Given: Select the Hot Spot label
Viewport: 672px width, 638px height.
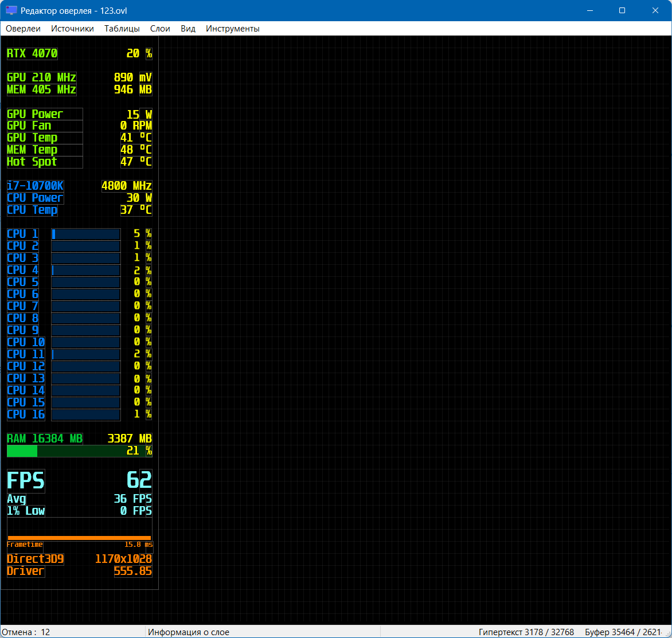Looking at the screenshot, I should point(45,162).
